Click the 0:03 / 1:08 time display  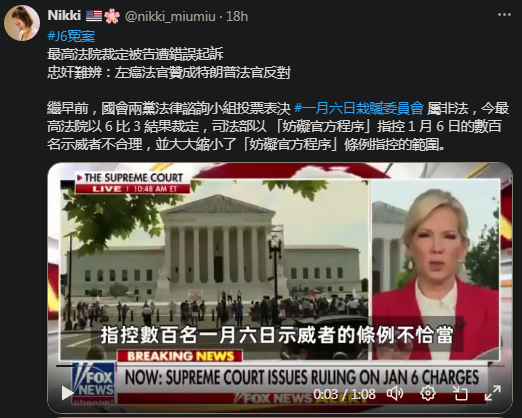tap(344, 394)
